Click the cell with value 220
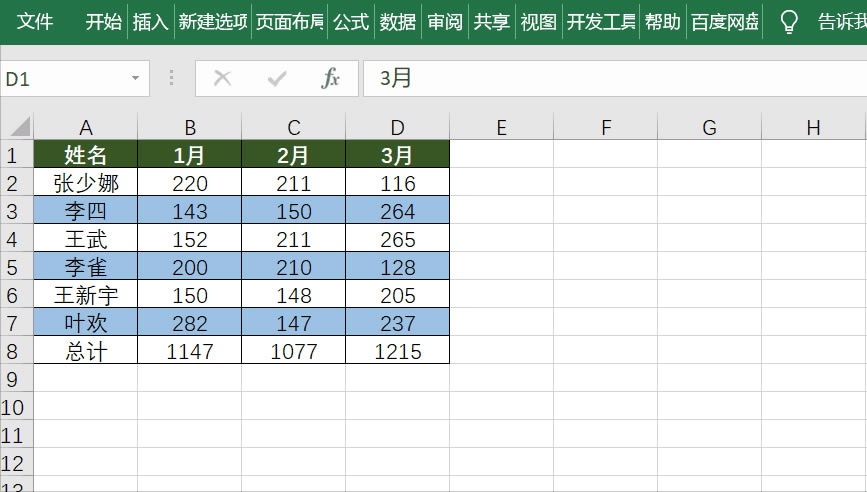Image resolution: width=867 pixels, height=492 pixels. (190, 182)
